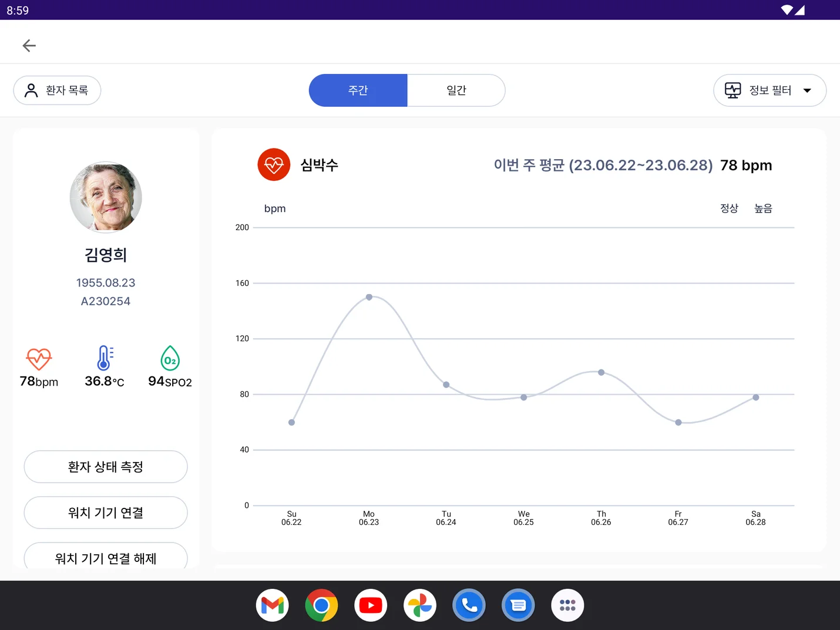The width and height of the screenshot is (840, 630).
Task: Select the Saturday 06.28 data point
Action: [x=756, y=397]
